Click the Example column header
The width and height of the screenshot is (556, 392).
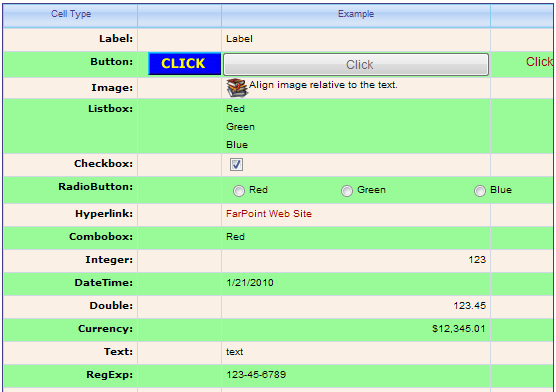[356, 14]
